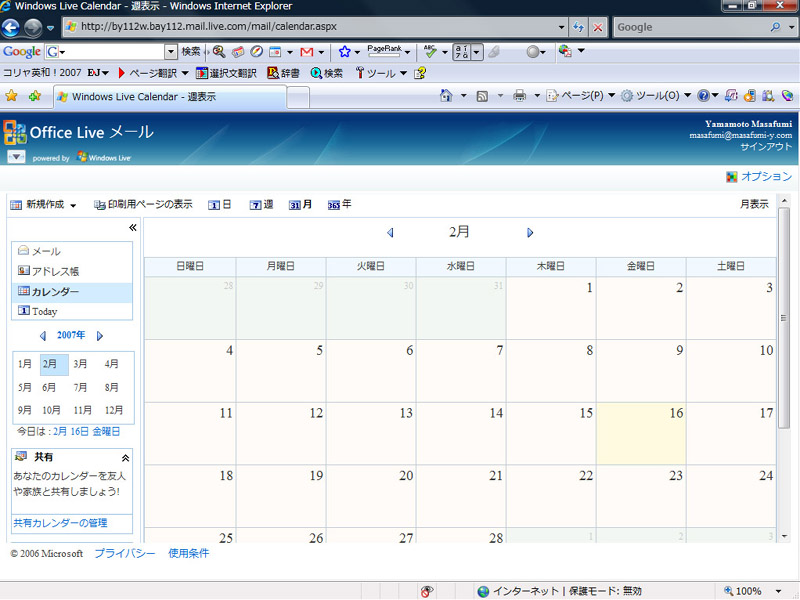This screenshot has height=600, width=800.
Task: Click the 100% zoom level in status bar
Action: (748, 591)
